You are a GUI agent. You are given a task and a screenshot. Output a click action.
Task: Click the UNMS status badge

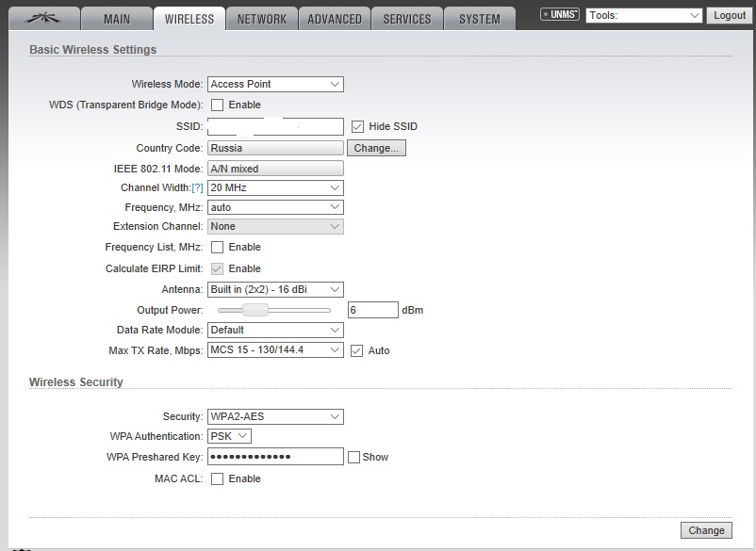pyautogui.click(x=559, y=14)
